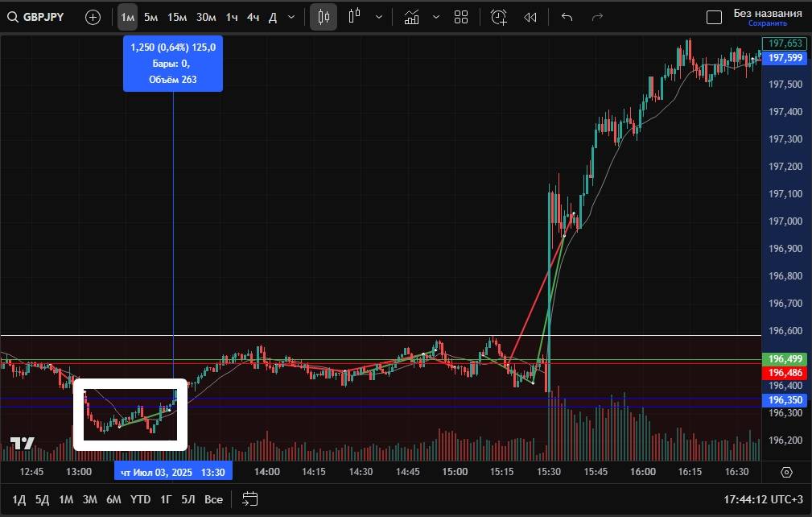This screenshot has height=517, width=812.
Task: Click the чт Июл 03, 2025 13:30 marker
Action: (173, 472)
